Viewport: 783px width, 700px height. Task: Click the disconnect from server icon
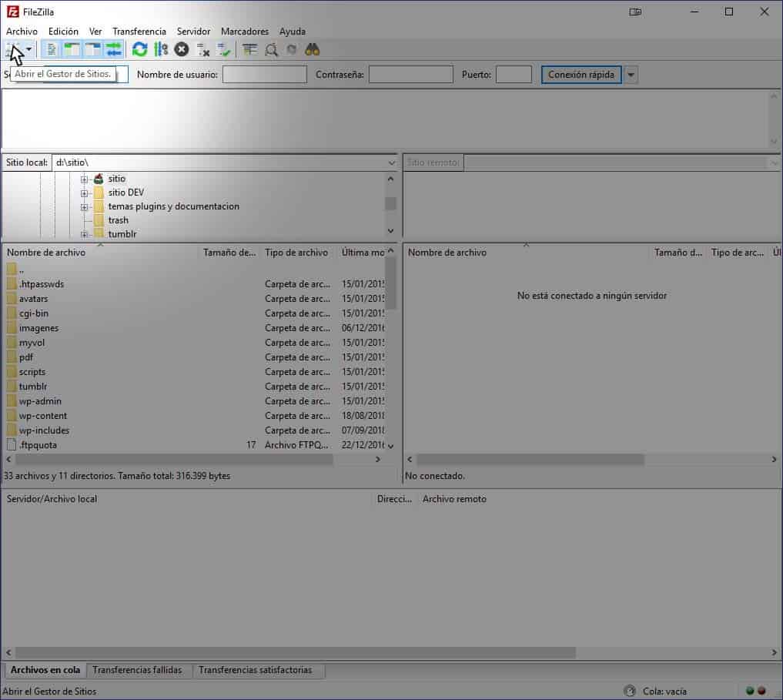tap(202, 49)
